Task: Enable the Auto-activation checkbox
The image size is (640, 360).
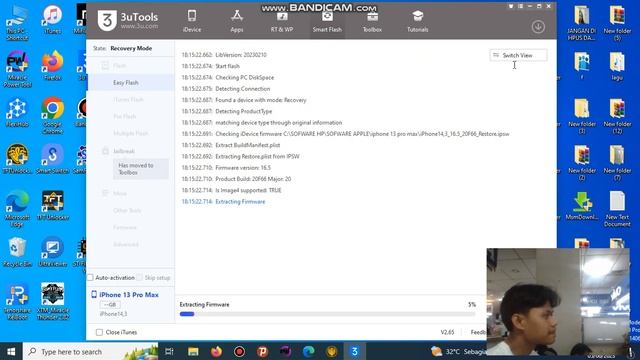Action: coord(90,278)
